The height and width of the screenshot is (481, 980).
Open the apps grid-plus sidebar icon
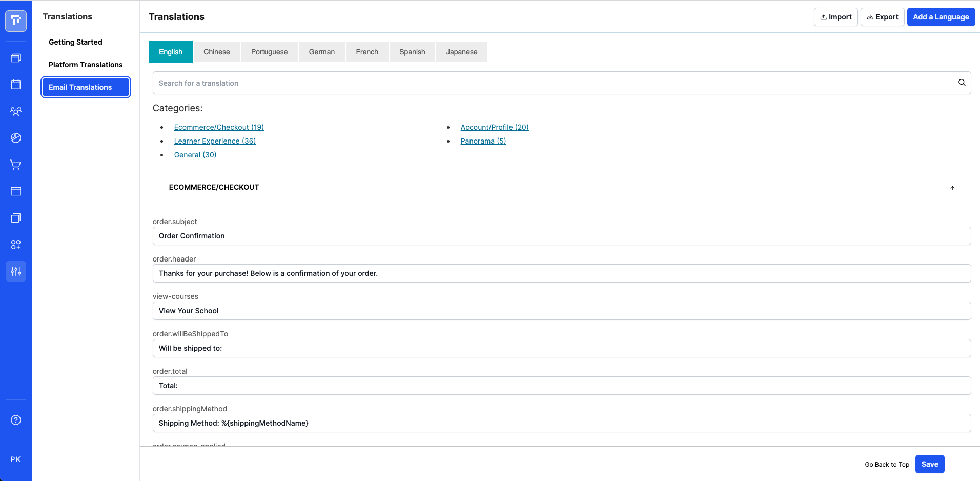pyautogui.click(x=16, y=245)
